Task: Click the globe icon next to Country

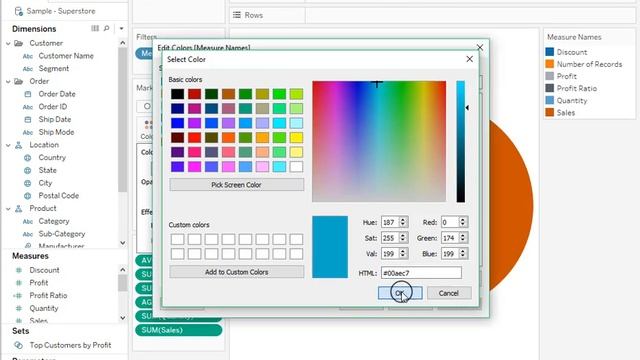Action: pyautogui.click(x=28, y=158)
